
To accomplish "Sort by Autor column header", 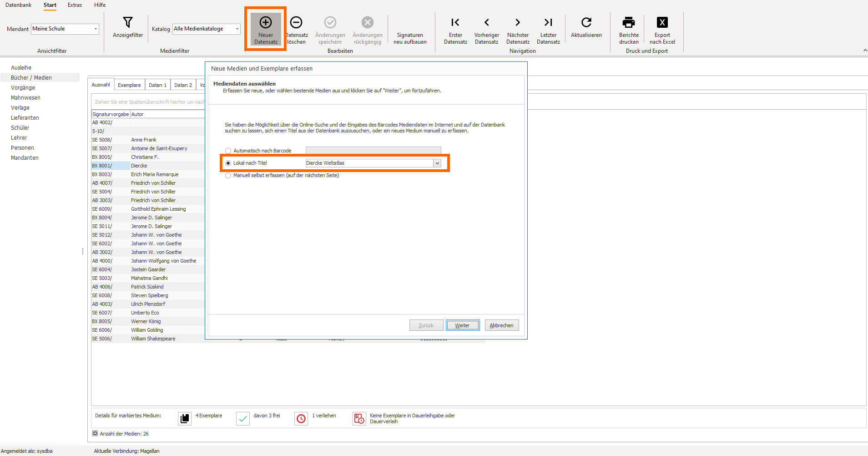I will (167, 114).
